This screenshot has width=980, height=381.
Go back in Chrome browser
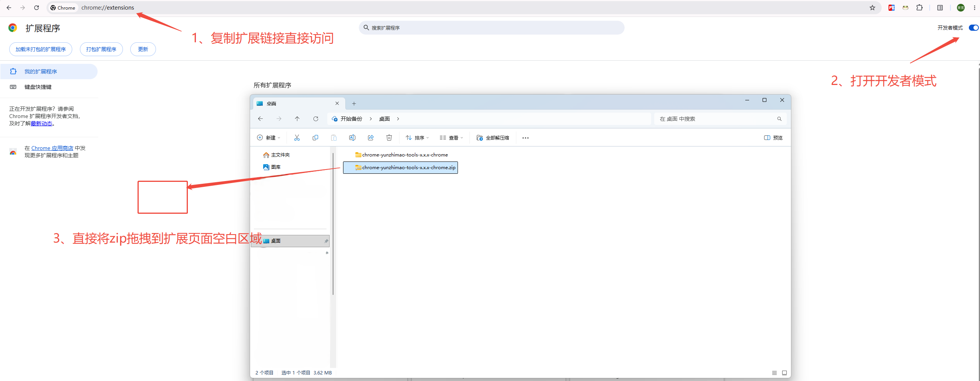click(9, 8)
